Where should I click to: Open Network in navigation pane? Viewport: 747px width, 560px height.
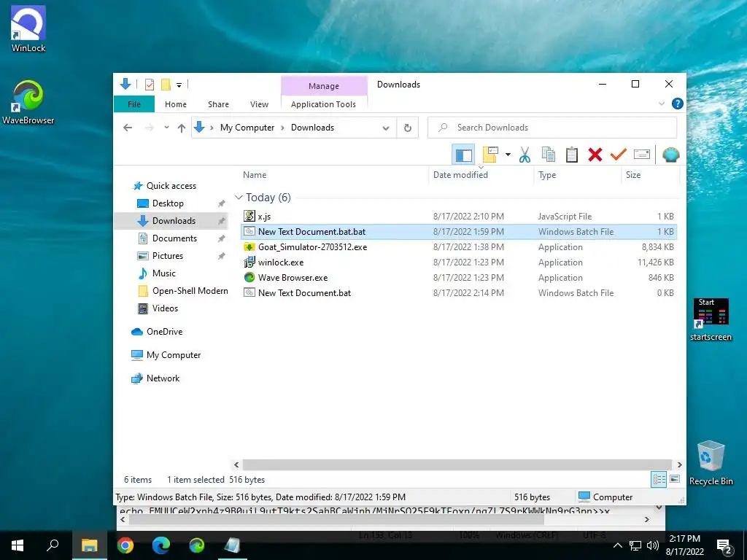click(163, 378)
